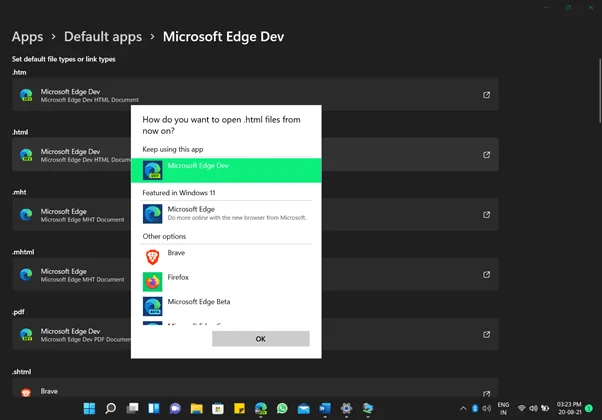Screen dimensions: 602x420
Task: Open taskbar Search
Action: (x=111, y=408)
